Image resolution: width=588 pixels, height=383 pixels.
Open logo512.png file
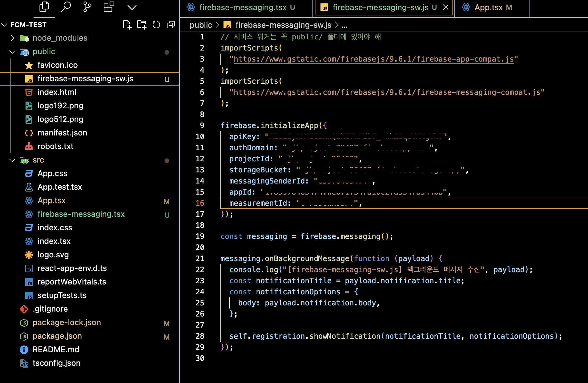pos(60,119)
